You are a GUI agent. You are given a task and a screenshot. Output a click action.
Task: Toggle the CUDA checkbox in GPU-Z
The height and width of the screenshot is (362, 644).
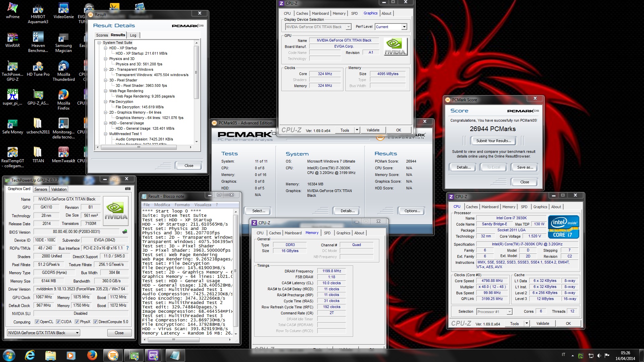coord(58,322)
